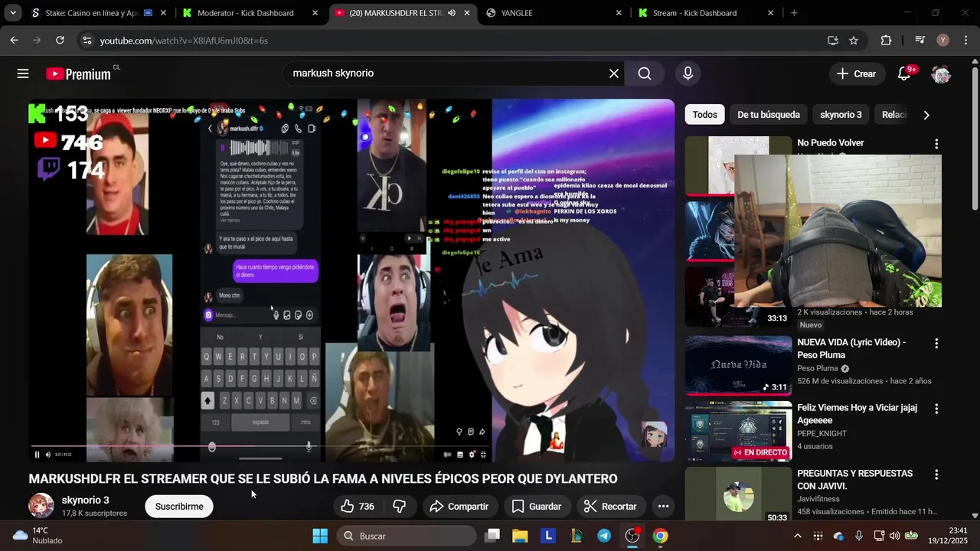Open options for the No Puedo Volver video
The image size is (980, 551).
tap(936, 144)
